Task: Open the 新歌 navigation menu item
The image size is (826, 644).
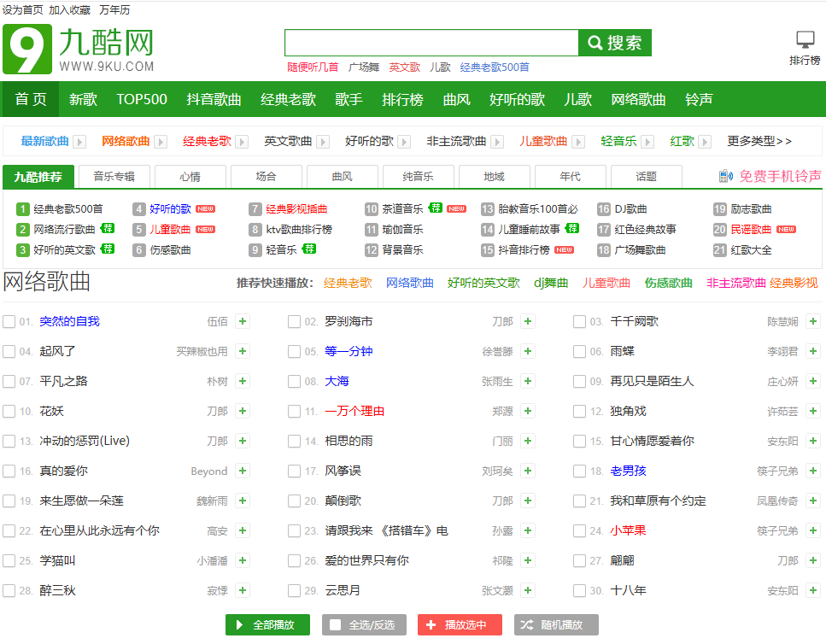Action: (83, 99)
